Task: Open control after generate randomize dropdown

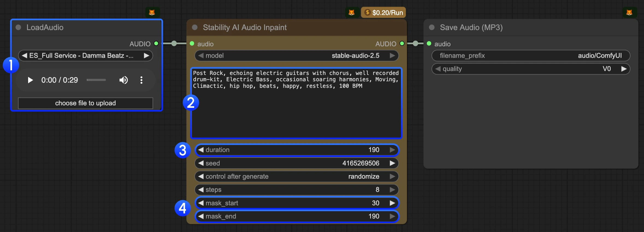Action: [296, 176]
